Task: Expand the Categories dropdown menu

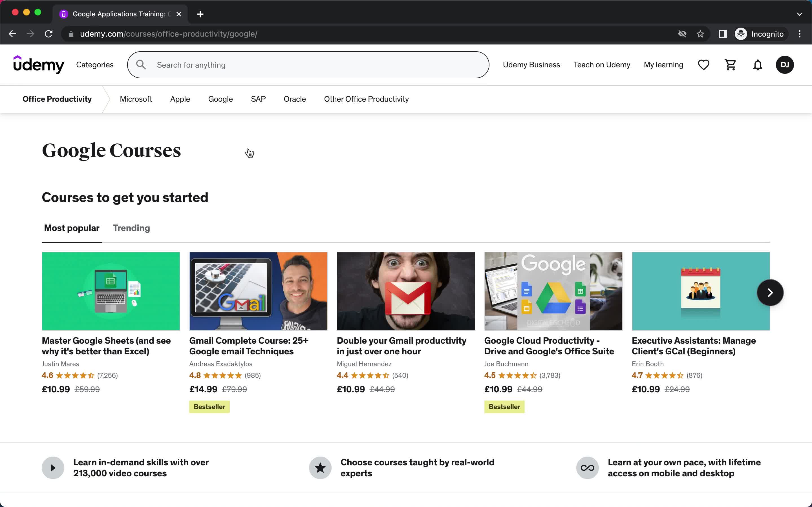Action: click(x=95, y=65)
